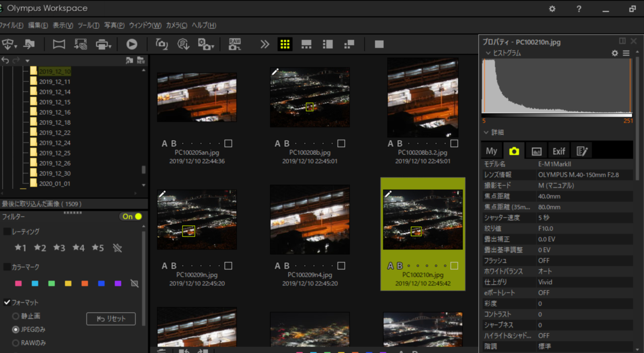Filter by ★5 rating
This screenshot has height=353, width=644.
[x=98, y=248]
